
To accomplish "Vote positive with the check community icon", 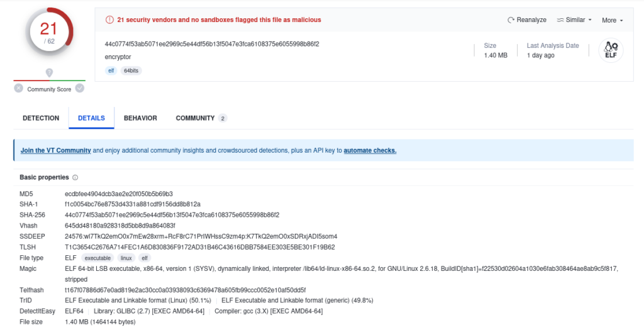I will (80, 88).
